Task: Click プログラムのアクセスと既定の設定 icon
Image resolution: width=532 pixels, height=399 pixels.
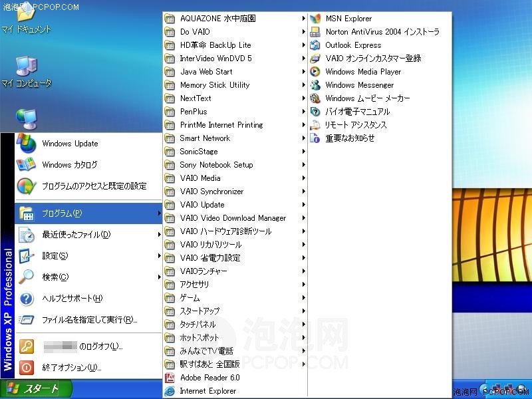Action: 27,186
